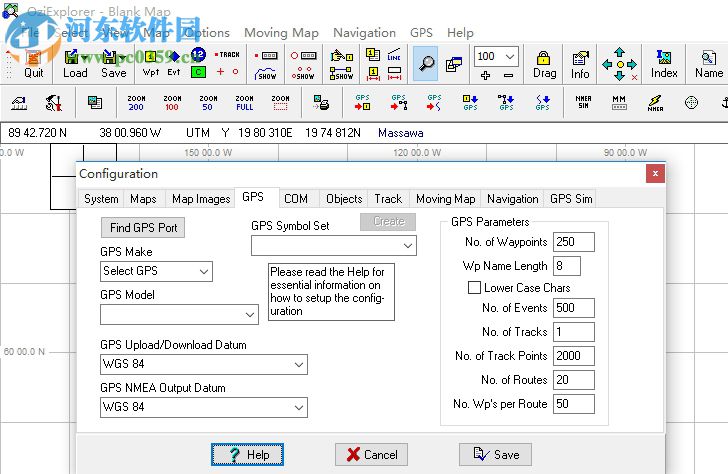This screenshot has width=728, height=474.
Task: Click the dialog Help button
Action: [247, 455]
